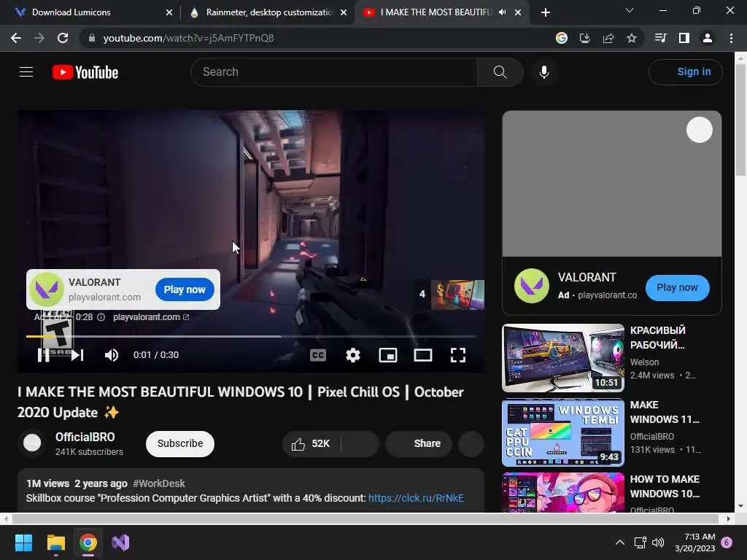
Task: Enable miniplayer mode
Action: coord(388,355)
